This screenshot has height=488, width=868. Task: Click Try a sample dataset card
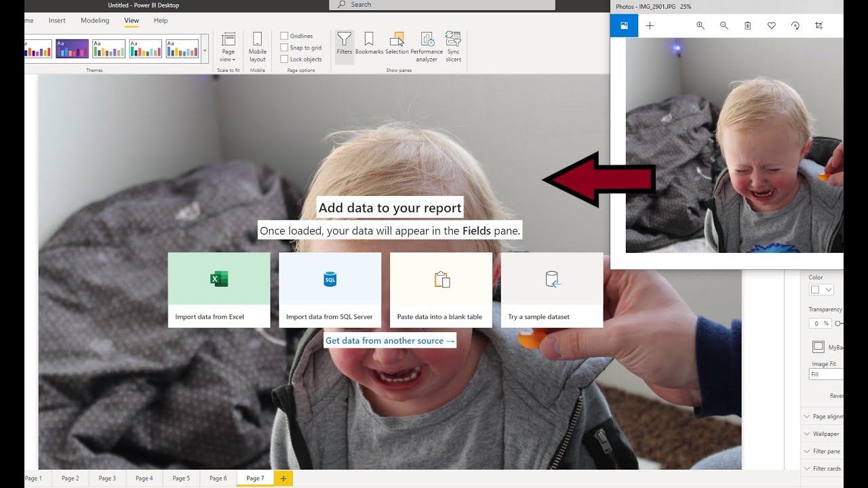click(x=552, y=290)
